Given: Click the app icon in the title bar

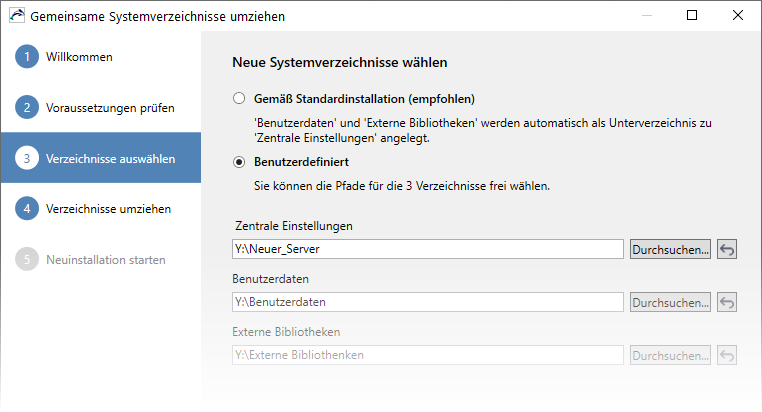Looking at the screenshot, I should click(17, 16).
